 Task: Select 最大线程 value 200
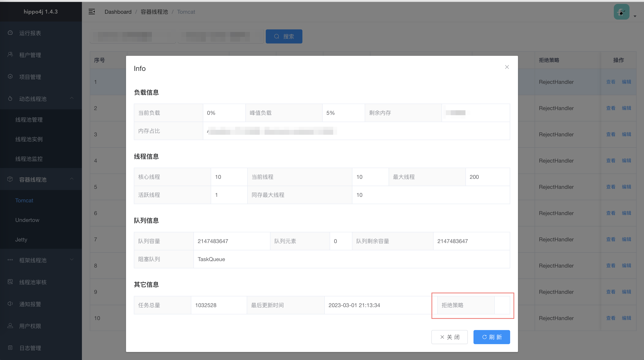click(x=474, y=177)
